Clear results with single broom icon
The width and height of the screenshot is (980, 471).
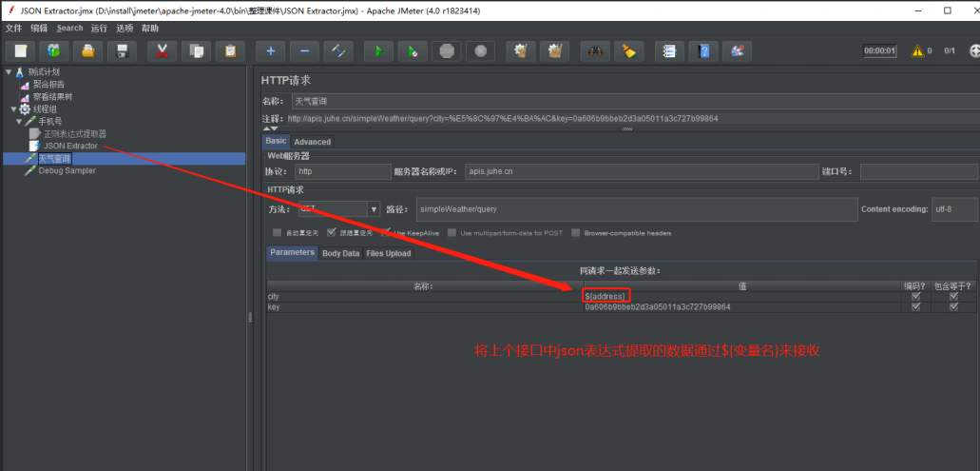[521, 51]
